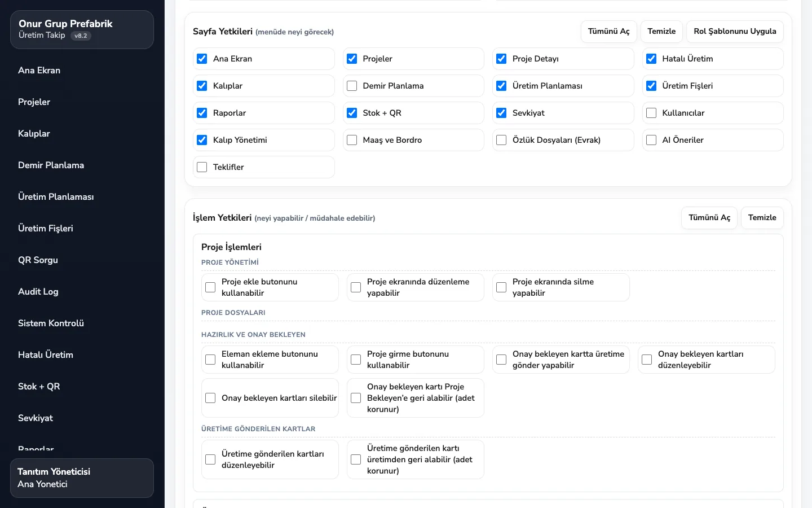Open the Tanıtım Yöneticisi user card

click(x=82, y=478)
